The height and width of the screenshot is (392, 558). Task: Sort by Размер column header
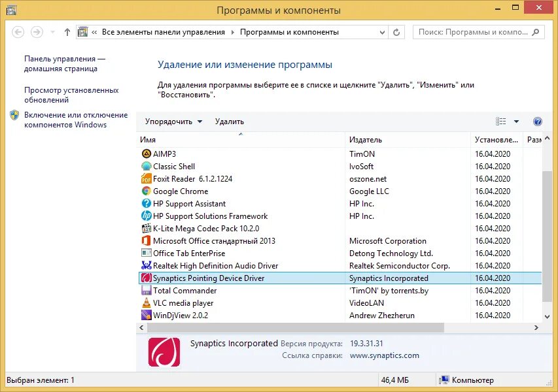coord(532,140)
